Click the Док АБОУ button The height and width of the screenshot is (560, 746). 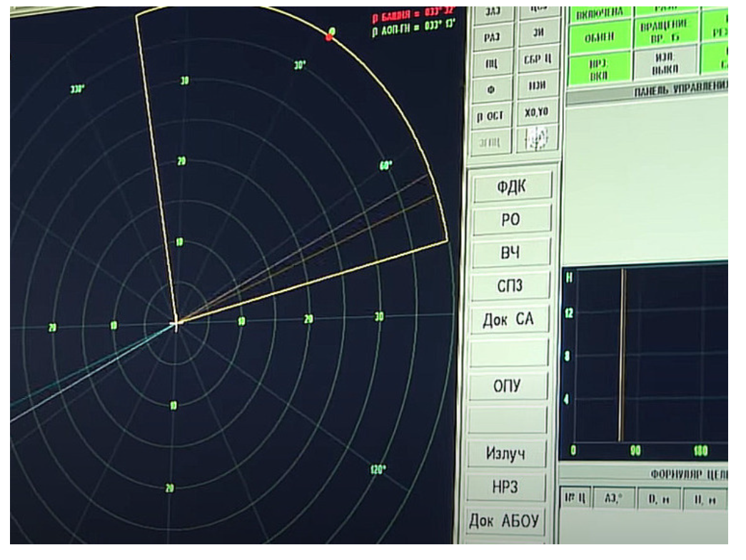[x=505, y=521]
